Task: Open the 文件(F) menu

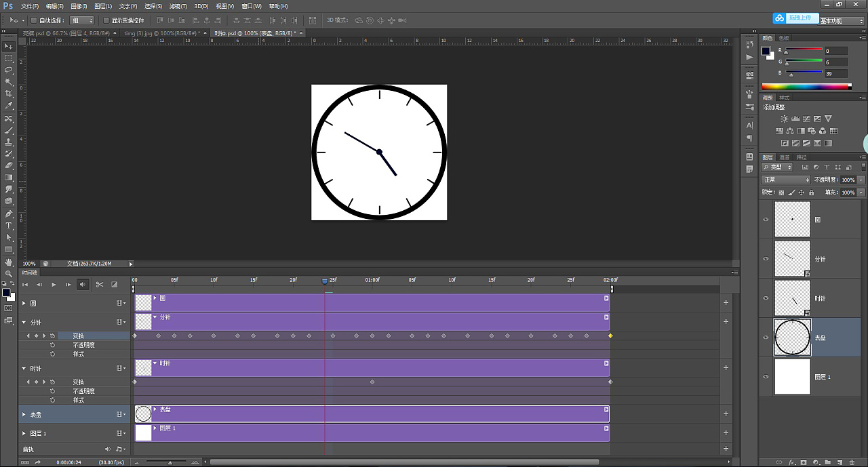Action: (x=30, y=6)
